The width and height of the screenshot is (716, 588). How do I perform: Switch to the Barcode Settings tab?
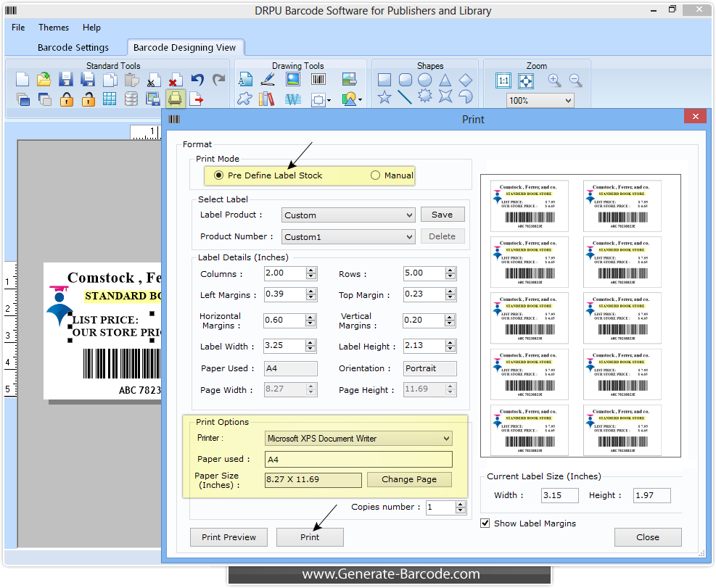(73, 46)
